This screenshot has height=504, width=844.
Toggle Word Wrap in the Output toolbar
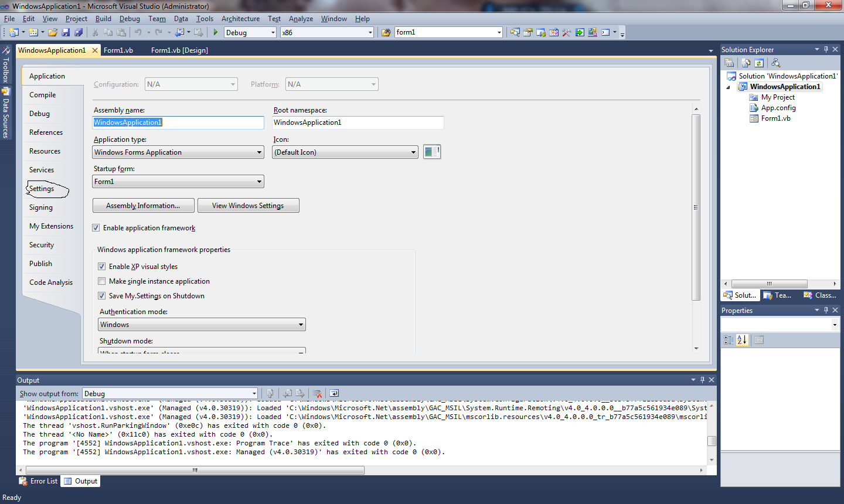[x=334, y=393]
